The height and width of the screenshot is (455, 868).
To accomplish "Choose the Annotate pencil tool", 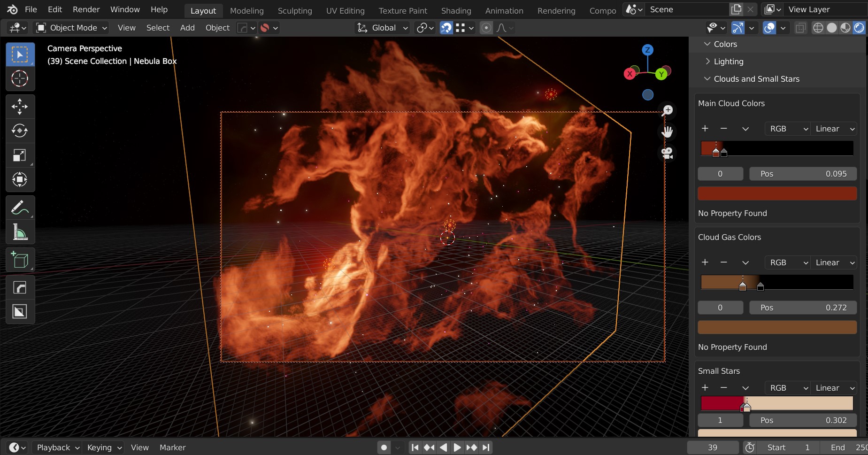I will (x=20, y=208).
